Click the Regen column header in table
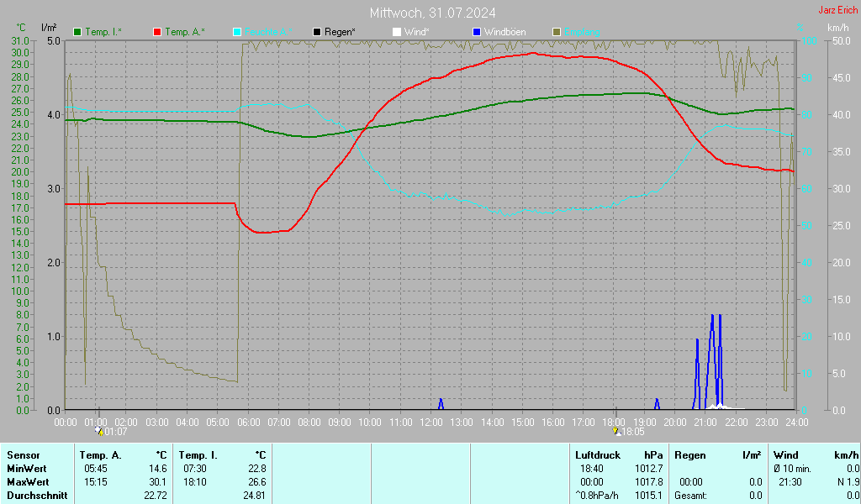The height and width of the screenshot is (504, 861). click(x=690, y=454)
